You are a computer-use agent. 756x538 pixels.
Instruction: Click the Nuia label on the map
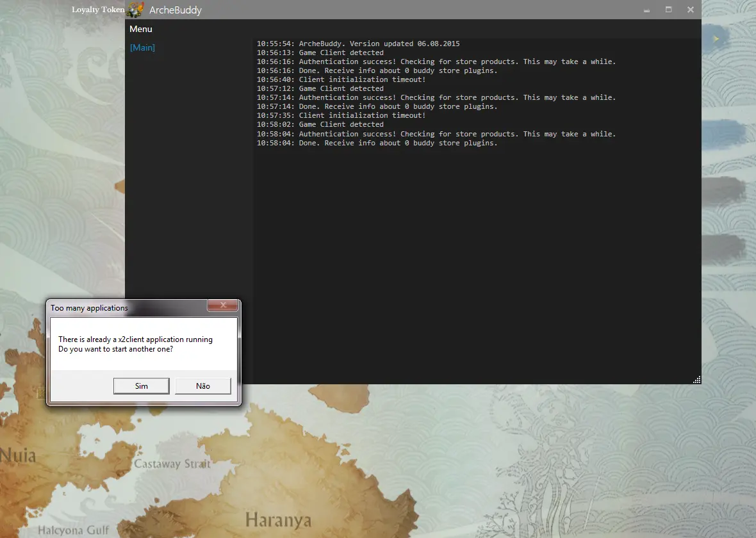click(x=19, y=455)
